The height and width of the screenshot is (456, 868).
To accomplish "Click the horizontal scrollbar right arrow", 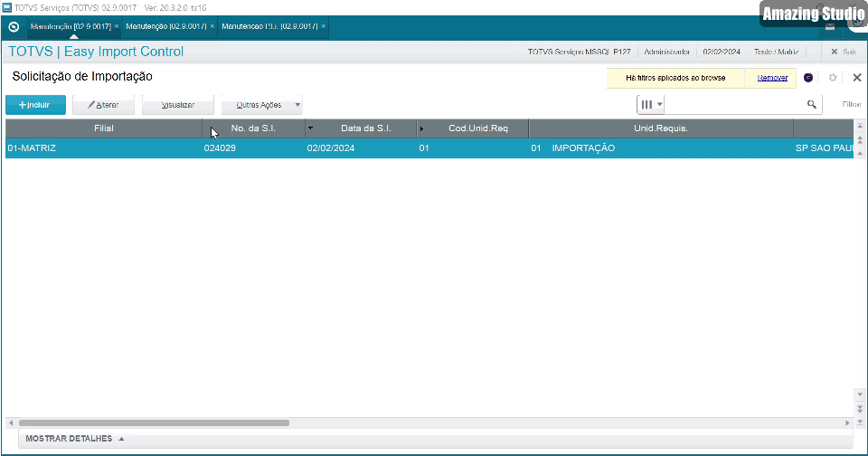I will coord(847,423).
